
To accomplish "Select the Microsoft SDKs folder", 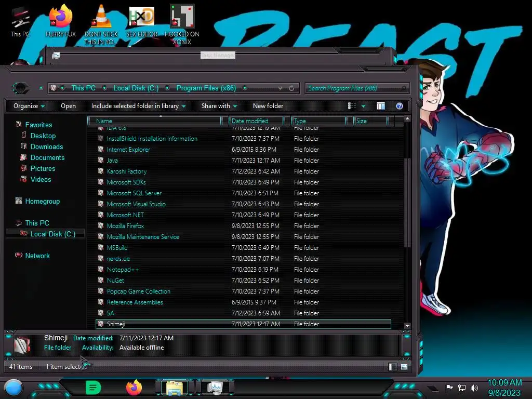I will point(126,182).
